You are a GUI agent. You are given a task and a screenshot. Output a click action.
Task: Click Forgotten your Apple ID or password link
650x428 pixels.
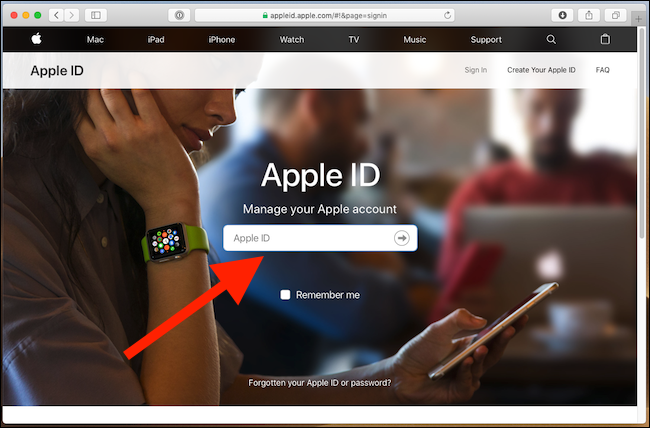click(320, 382)
